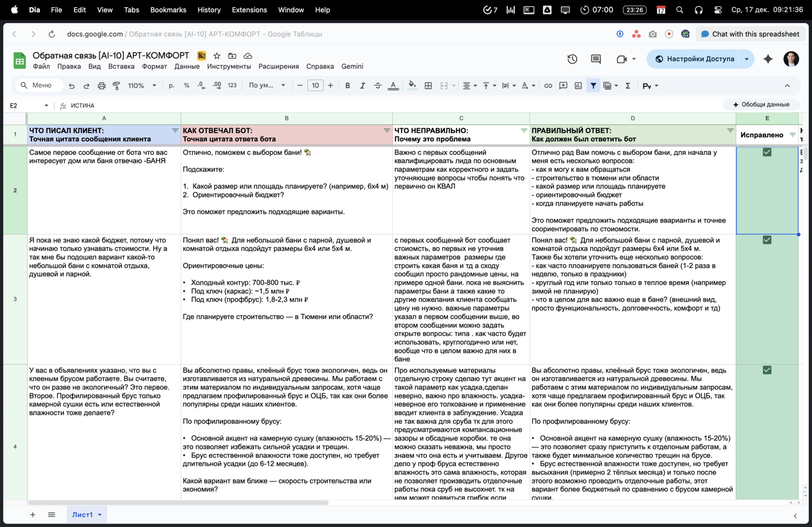
Task: Open the comments history panel
Action: 596,59
